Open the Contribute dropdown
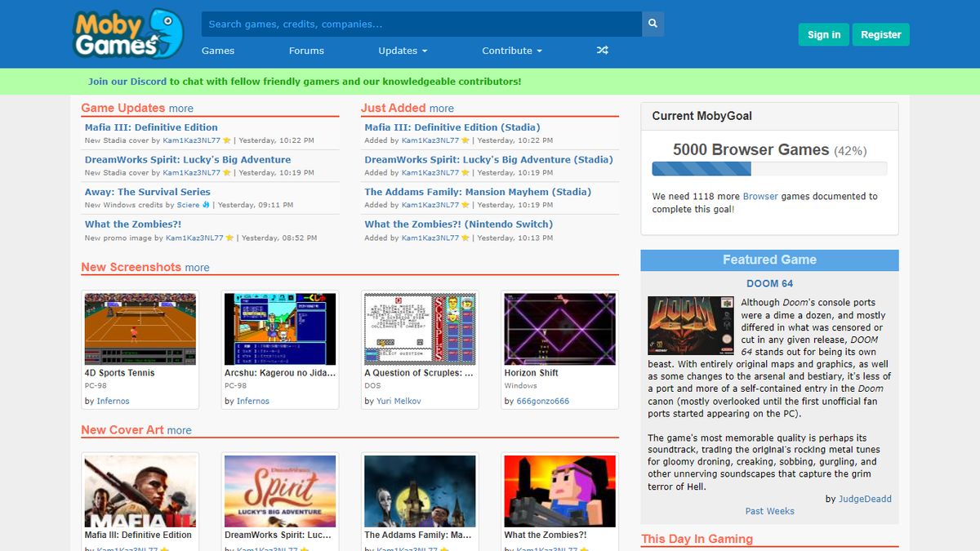The width and height of the screenshot is (980, 551). click(x=511, y=51)
